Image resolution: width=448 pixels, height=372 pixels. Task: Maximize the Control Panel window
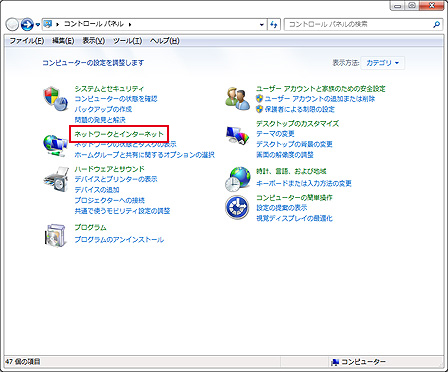click(x=412, y=6)
